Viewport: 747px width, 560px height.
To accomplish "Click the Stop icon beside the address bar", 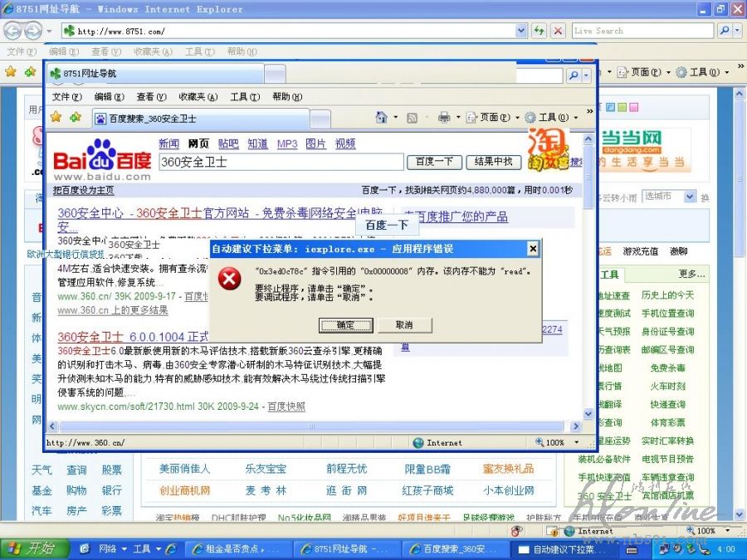I will 559,31.
